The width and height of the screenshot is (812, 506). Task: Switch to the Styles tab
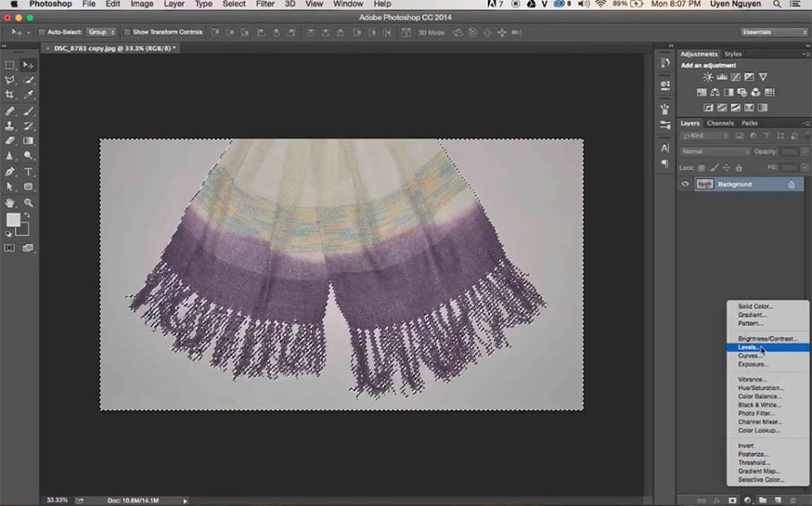pos(733,54)
